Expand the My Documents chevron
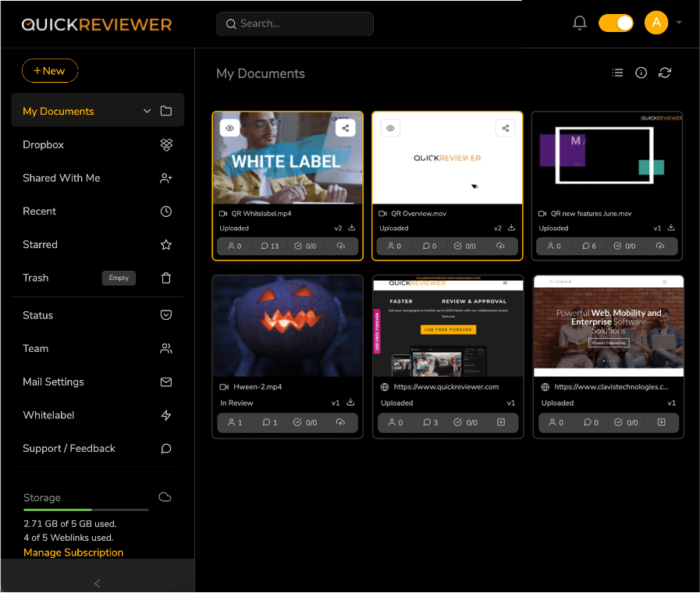Image resolution: width=700 pixels, height=593 pixels. (147, 112)
